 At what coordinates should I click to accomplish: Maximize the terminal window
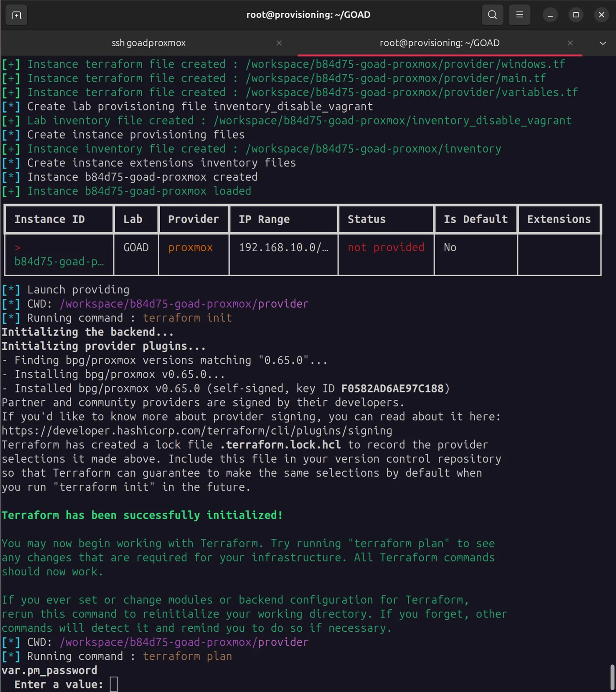576,15
